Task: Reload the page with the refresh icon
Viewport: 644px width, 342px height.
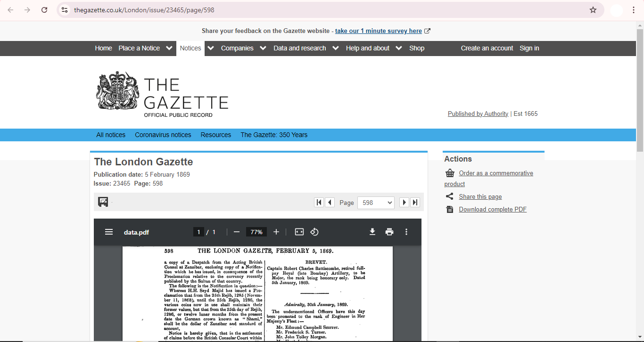Action: point(44,10)
